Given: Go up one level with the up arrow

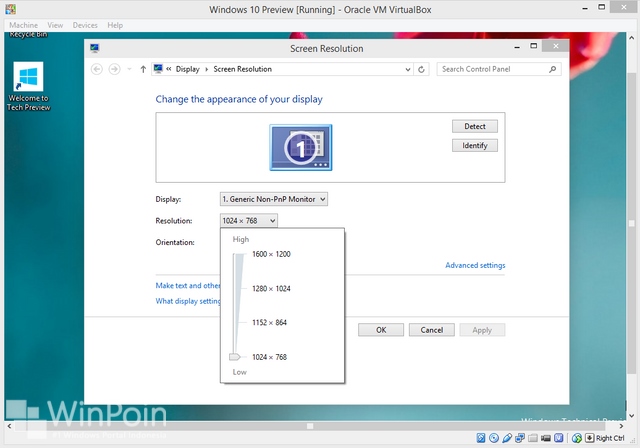Looking at the screenshot, I should [143, 69].
